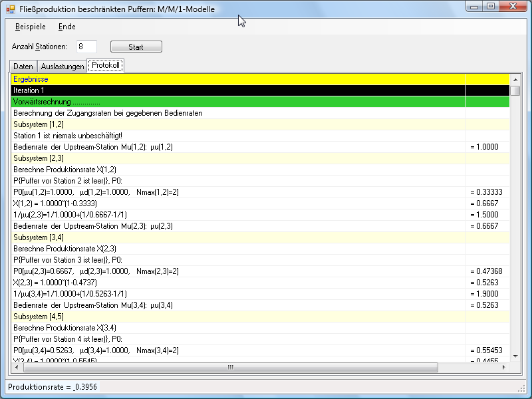Viewport: 532px width, 399px height.
Task: Click the horizontal scrollbar right arrow
Action: [x=504, y=367]
